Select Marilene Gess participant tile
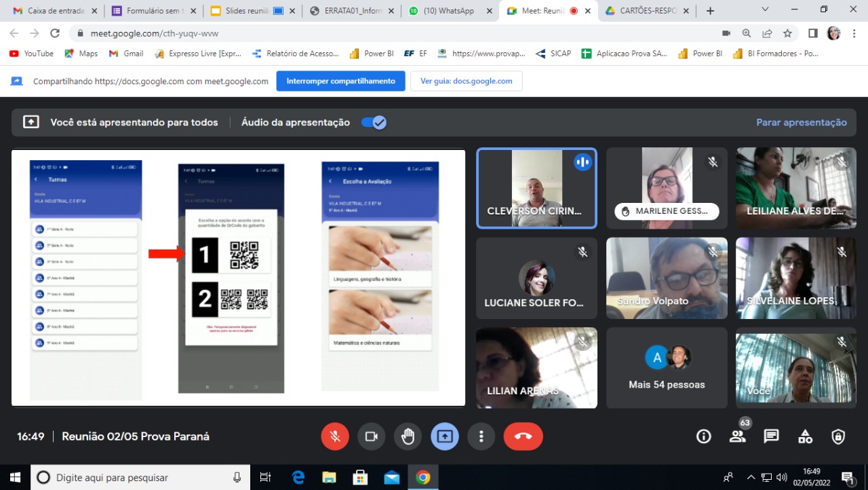The height and width of the screenshot is (490, 868). 667,188
